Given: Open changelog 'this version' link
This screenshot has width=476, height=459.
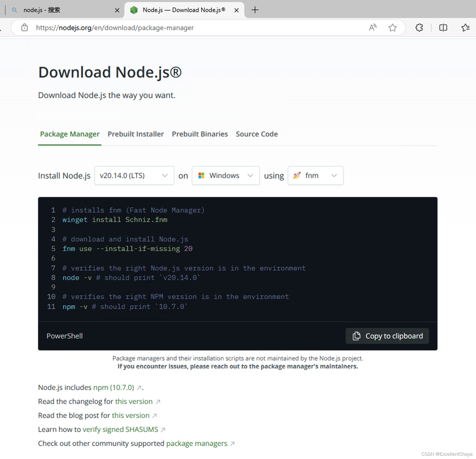Looking at the screenshot, I should (x=134, y=401).
